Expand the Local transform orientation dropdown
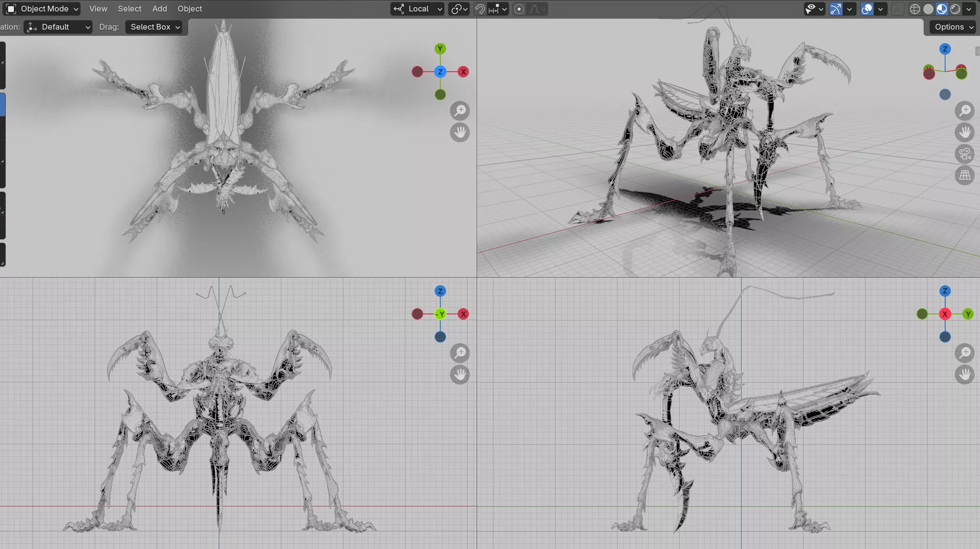 click(x=418, y=9)
